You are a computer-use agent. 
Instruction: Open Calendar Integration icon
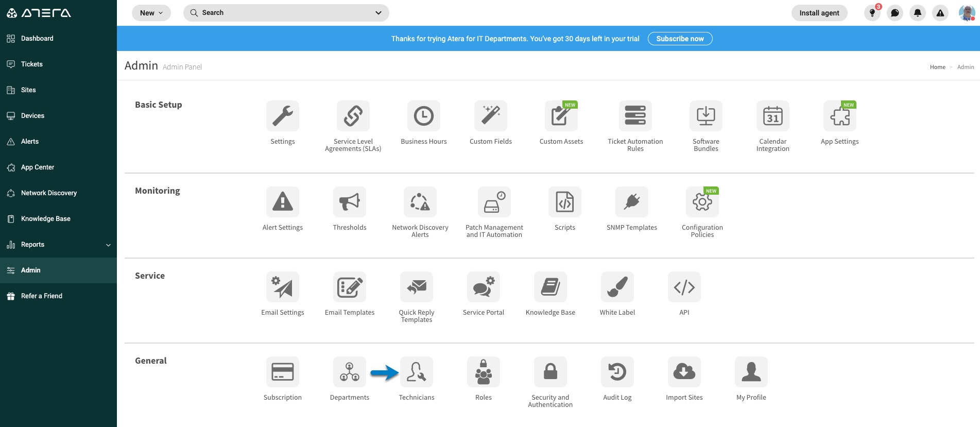773,116
